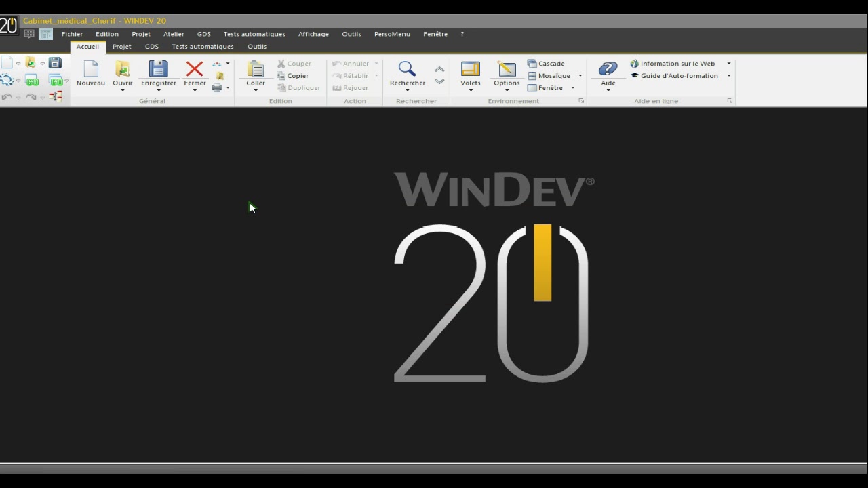This screenshot has height=488, width=868.
Task: Click the Aide en ligne group dialog launcher
Action: [x=730, y=101]
